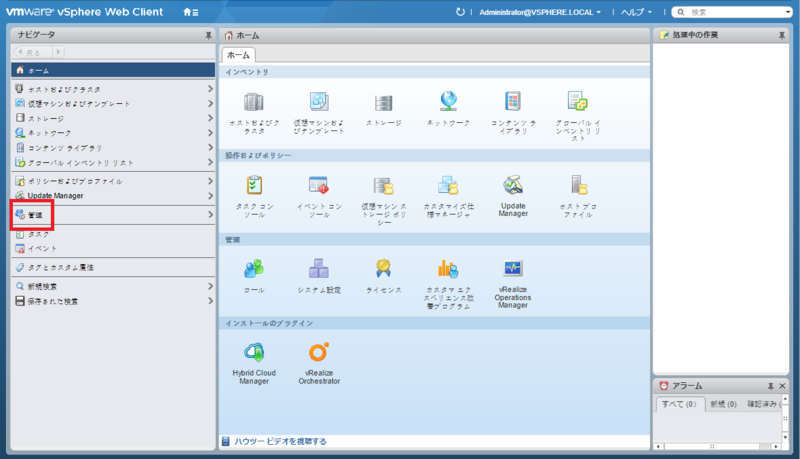This screenshot has width=800, height=459.
Task: Open the Host Profiles icon
Action: [x=579, y=185]
